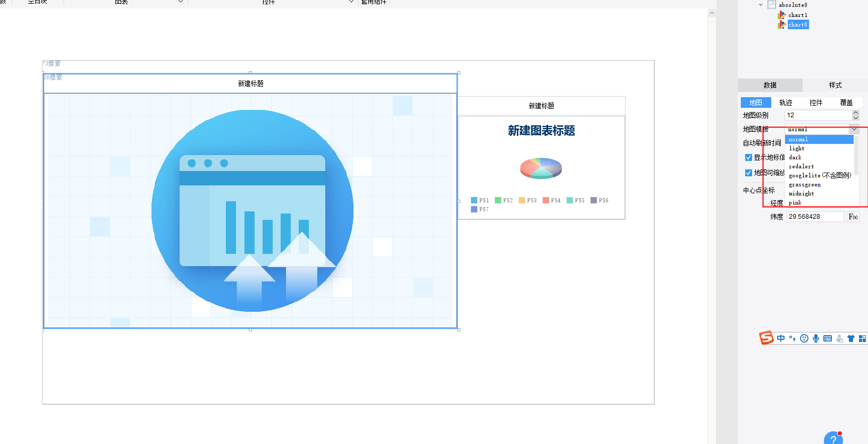Click the PS6 legend label

pyautogui.click(x=603, y=200)
